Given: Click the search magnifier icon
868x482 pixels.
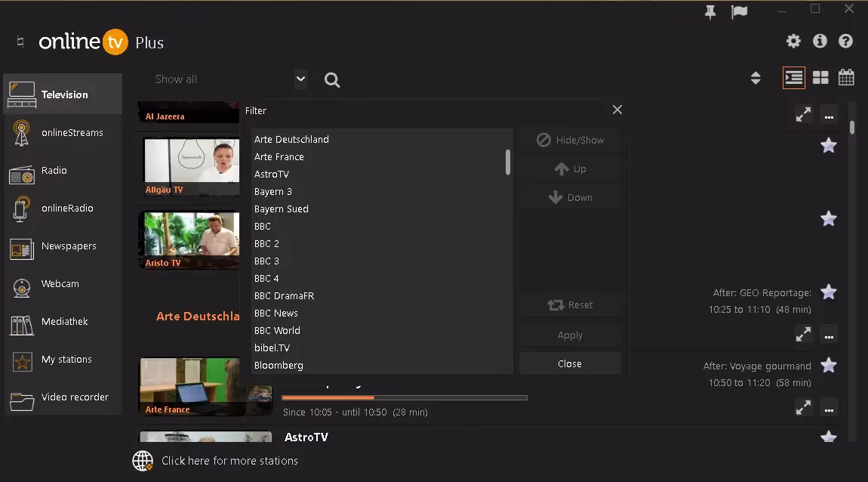Looking at the screenshot, I should pos(332,80).
